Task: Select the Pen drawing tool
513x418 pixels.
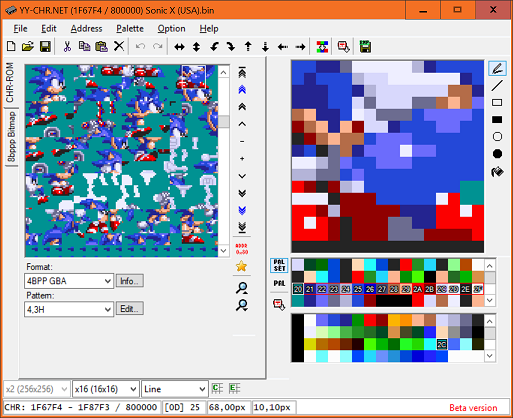Action: coord(497,69)
